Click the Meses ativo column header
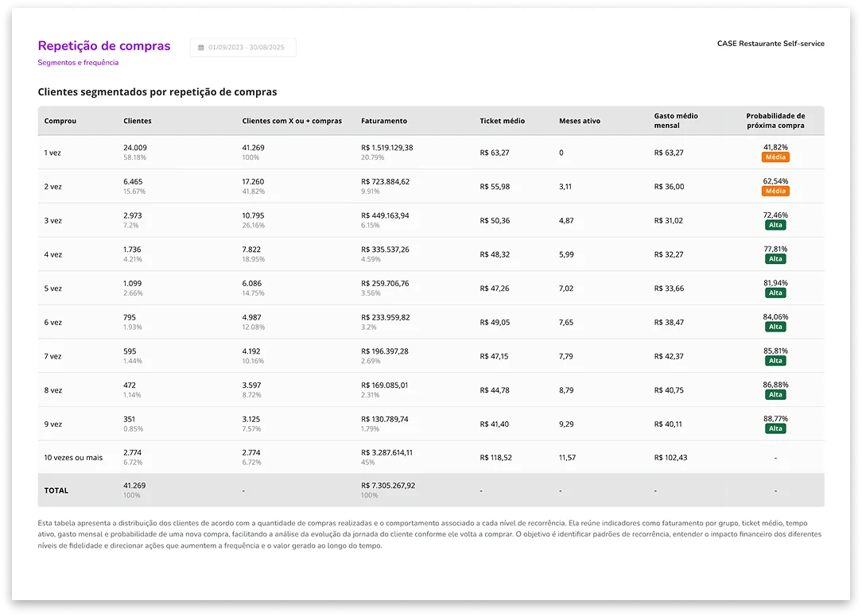This screenshot has height=616, width=862. [x=580, y=121]
